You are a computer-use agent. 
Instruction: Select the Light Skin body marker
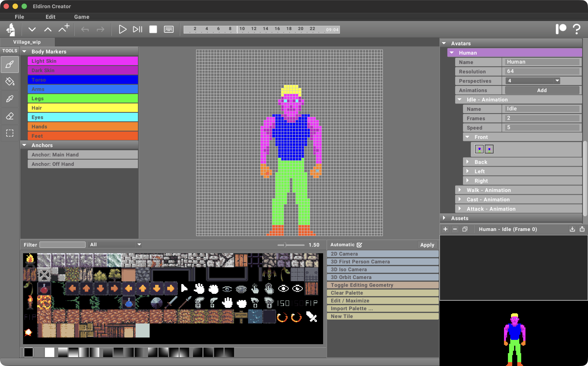click(83, 61)
